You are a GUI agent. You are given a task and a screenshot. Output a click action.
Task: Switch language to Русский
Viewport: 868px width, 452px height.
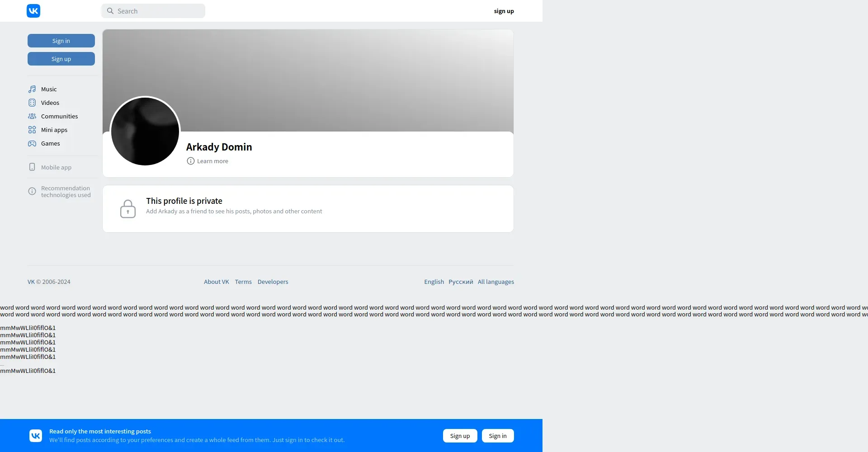click(461, 282)
